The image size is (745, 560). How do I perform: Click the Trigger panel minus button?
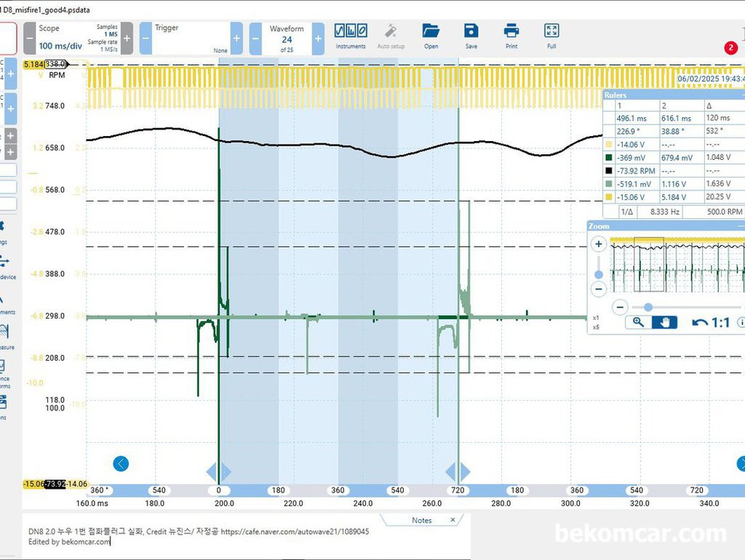(146, 39)
